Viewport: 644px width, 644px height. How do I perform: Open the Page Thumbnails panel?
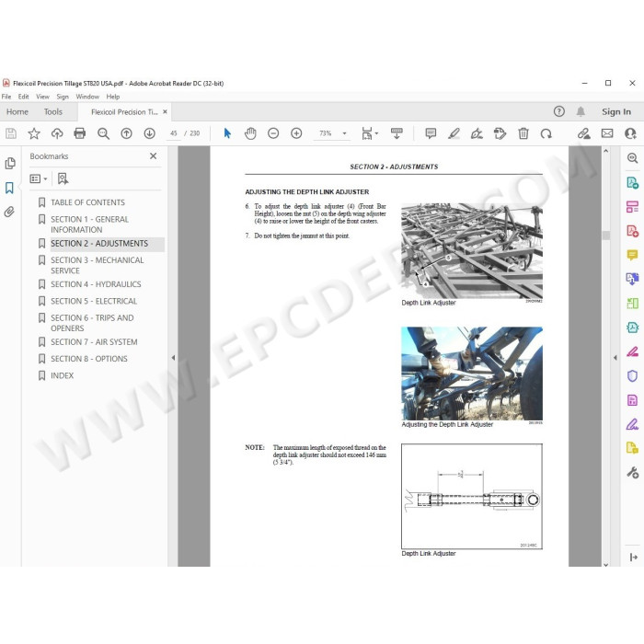pos(10,164)
